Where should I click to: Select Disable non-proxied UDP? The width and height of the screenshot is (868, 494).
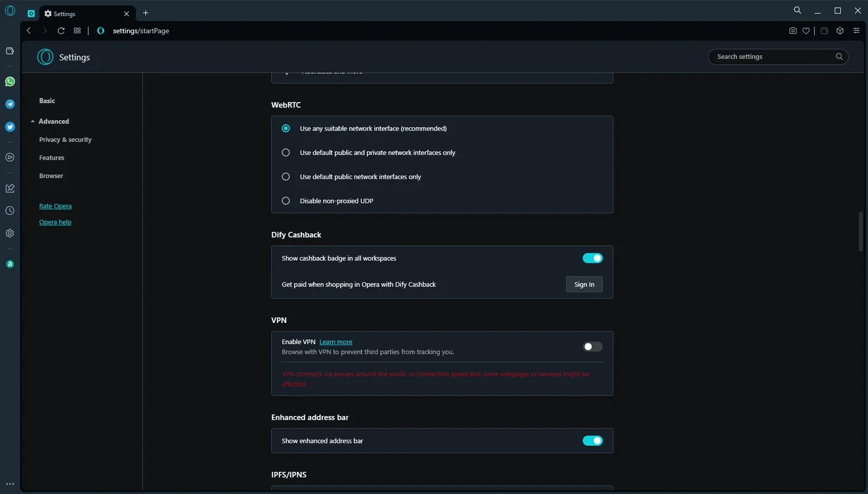coord(285,201)
